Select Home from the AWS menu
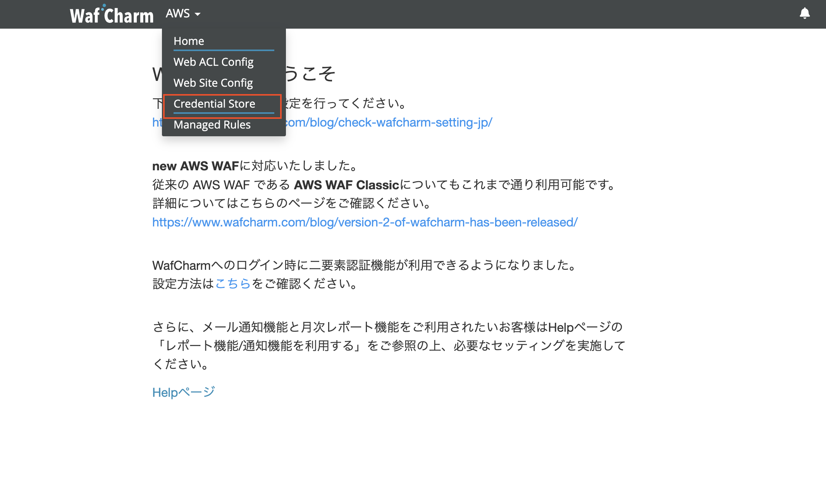 tap(224, 41)
